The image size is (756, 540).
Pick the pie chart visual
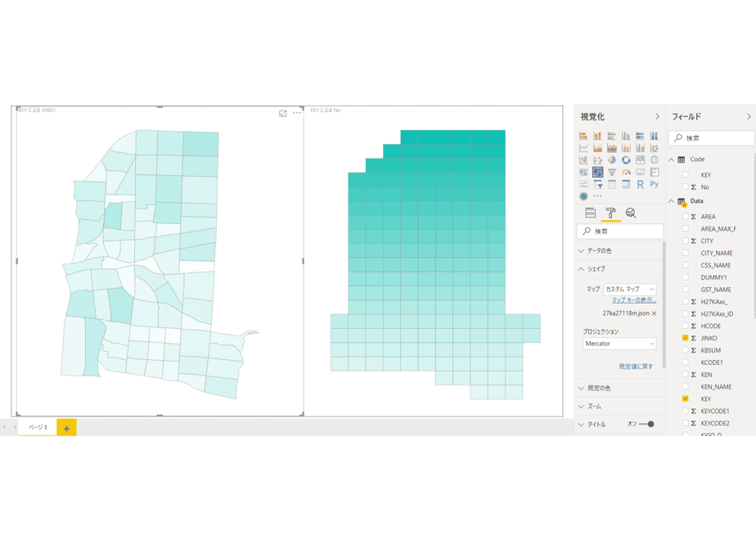[x=612, y=160]
